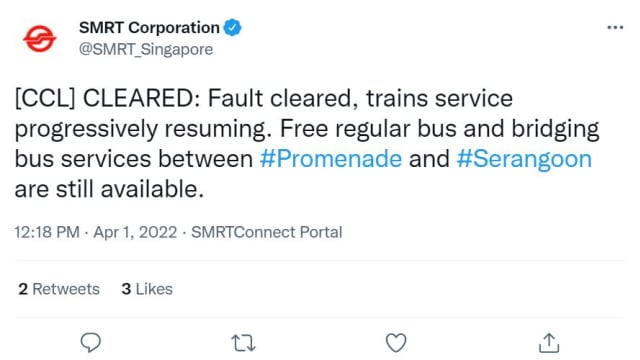
Task: Click the [CCL] CLEARED text
Action: [x=107, y=99]
